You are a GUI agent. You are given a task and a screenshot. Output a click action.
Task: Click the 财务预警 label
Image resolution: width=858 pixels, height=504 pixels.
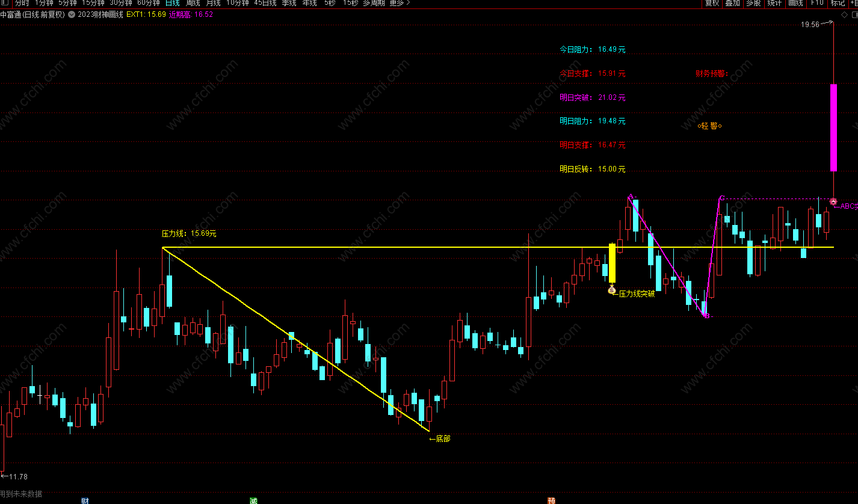pyautogui.click(x=712, y=73)
